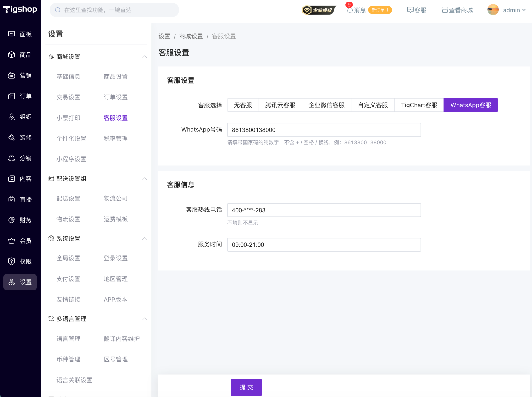Viewport: 532px width, 397px height.
Task: Click the Tigshop logo
Action: pos(20,10)
